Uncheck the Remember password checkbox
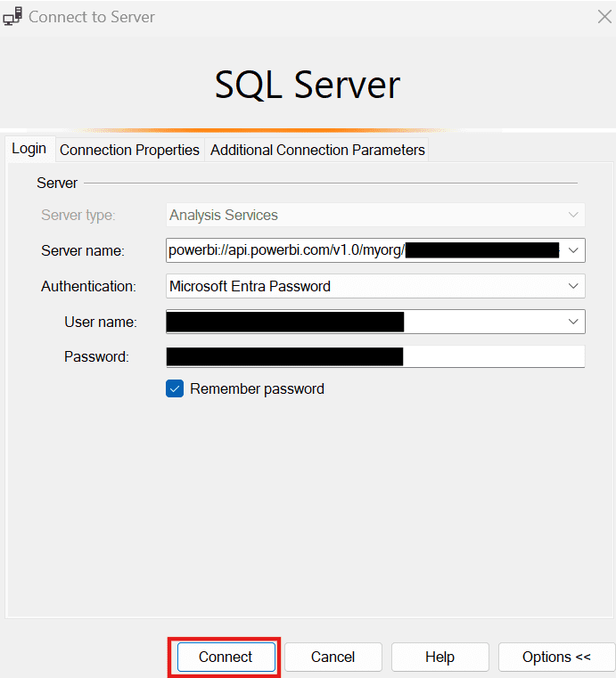 click(175, 388)
